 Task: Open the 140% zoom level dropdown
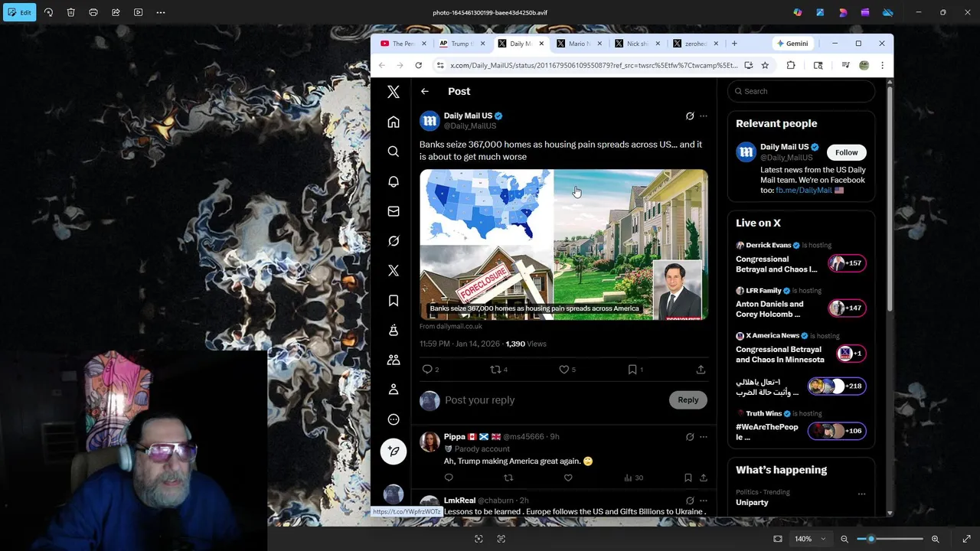tap(810, 539)
